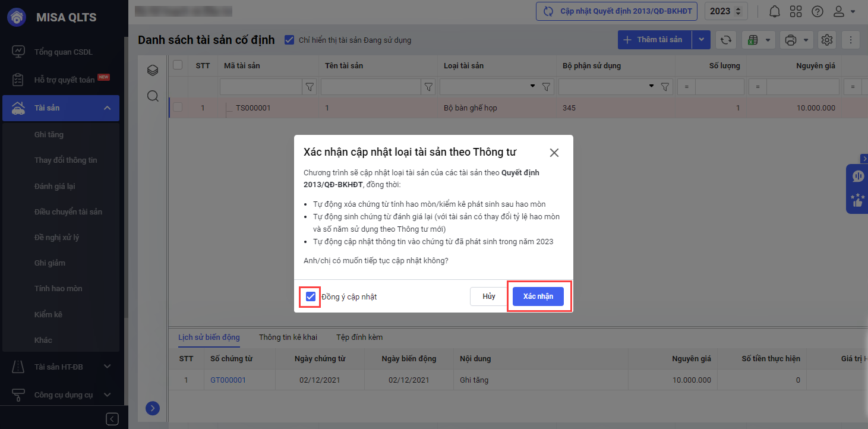Collapse the sidebar using the bottom arrow icon
Screen dimensions: 868x429
point(112,419)
